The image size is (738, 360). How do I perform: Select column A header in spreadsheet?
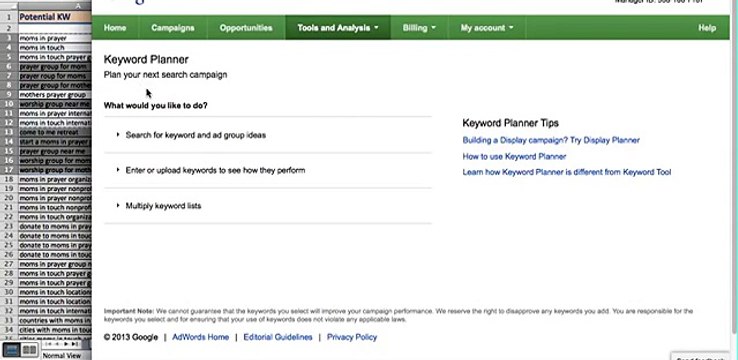coord(55,6)
